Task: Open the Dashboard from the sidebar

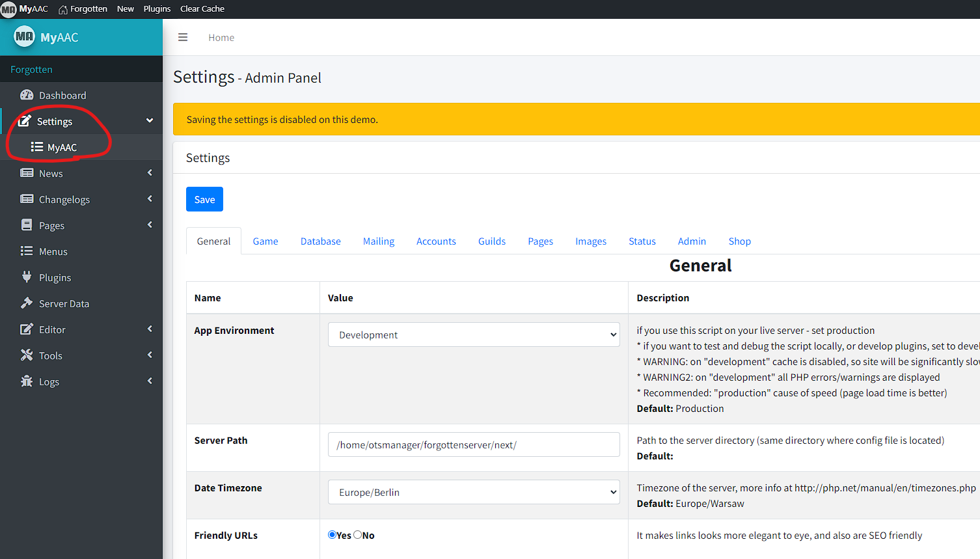Action: (x=63, y=95)
